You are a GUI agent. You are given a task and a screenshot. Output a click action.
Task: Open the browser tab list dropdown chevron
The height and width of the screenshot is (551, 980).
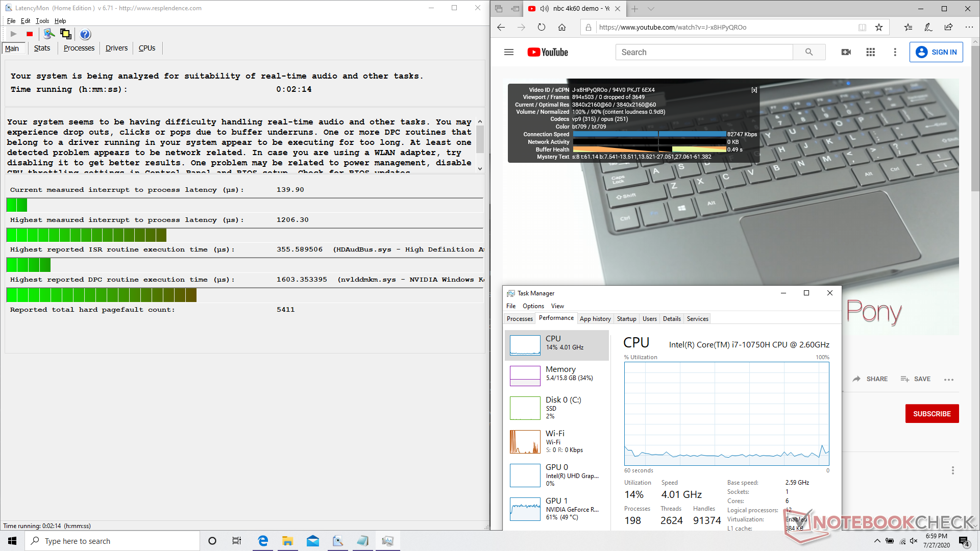click(651, 9)
